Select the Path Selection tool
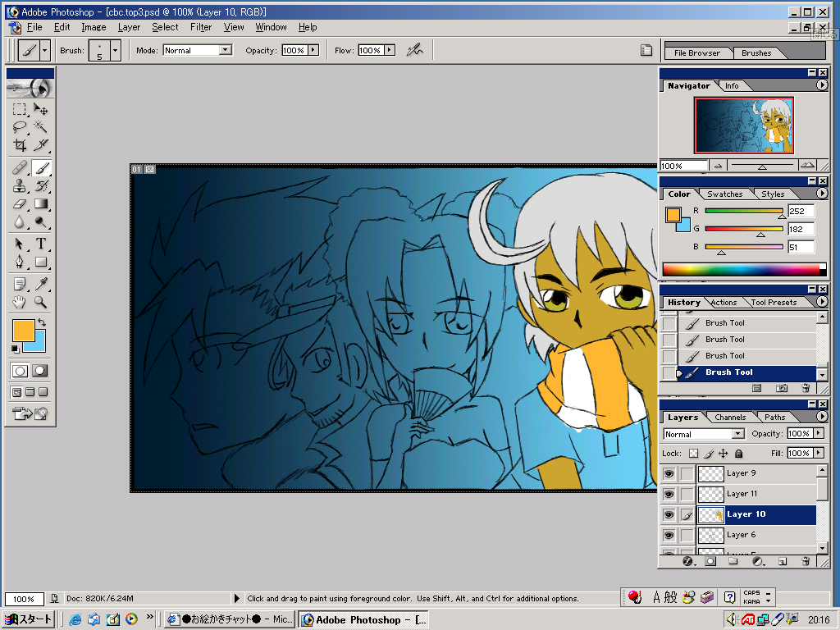Viewport: 840px width, 630px height. coord(20,244)
